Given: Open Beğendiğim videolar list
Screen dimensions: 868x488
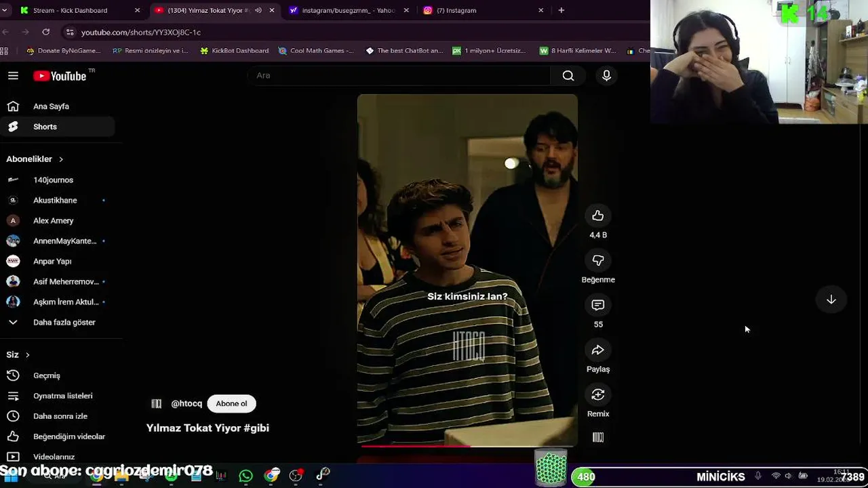Looking at the screenshot, I should 58,436.
